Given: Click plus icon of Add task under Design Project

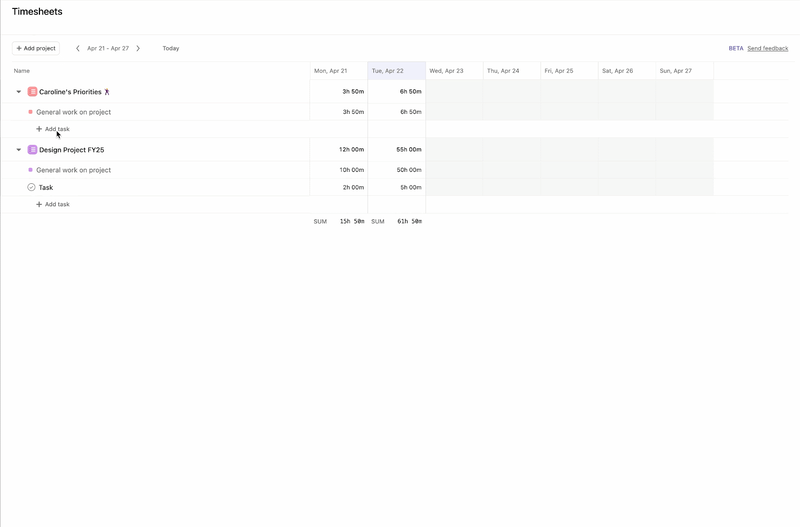Looking at the screenshot, I should click(39, 204).
